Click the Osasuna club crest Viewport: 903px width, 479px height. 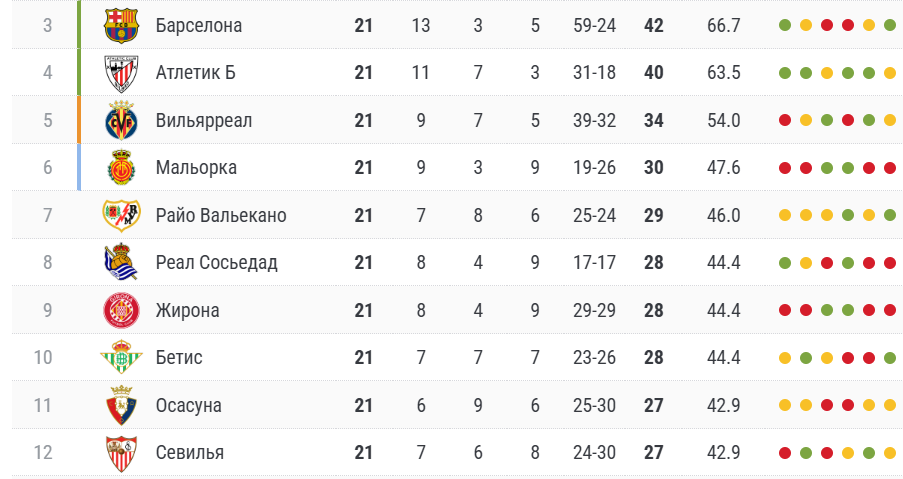121,405
